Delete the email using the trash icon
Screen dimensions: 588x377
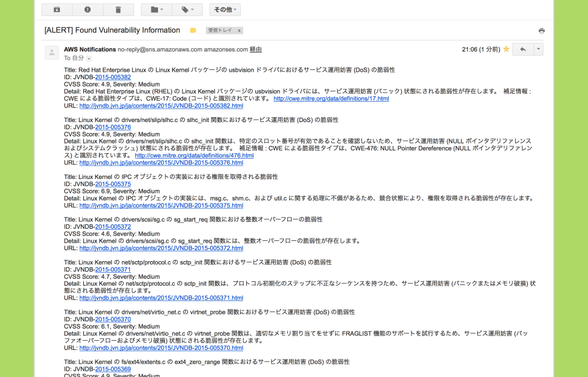(x=118, y=9)
